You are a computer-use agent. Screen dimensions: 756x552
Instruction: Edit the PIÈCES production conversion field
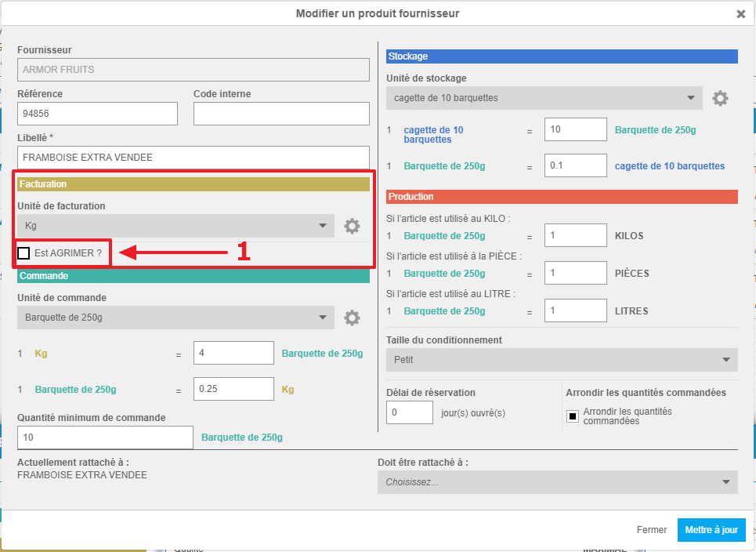tap(576, 273)
